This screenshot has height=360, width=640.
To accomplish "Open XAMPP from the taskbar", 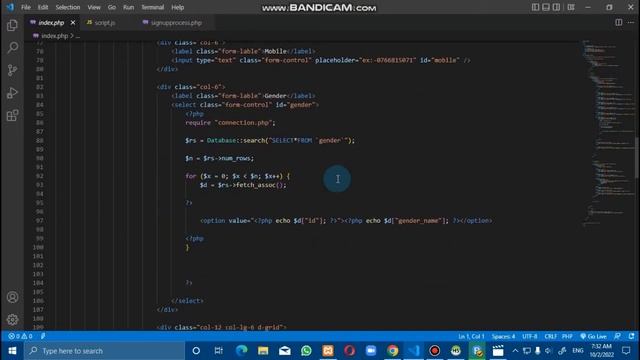I will click(x=328, y=351).
